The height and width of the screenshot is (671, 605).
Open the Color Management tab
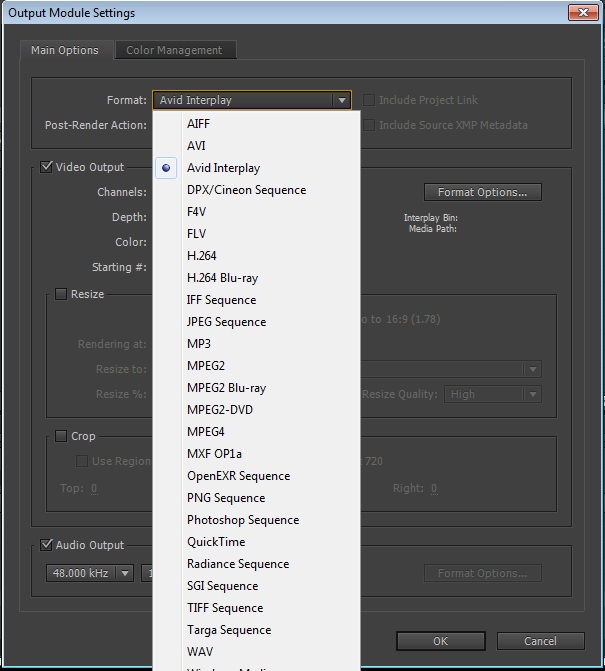point(174,50)
